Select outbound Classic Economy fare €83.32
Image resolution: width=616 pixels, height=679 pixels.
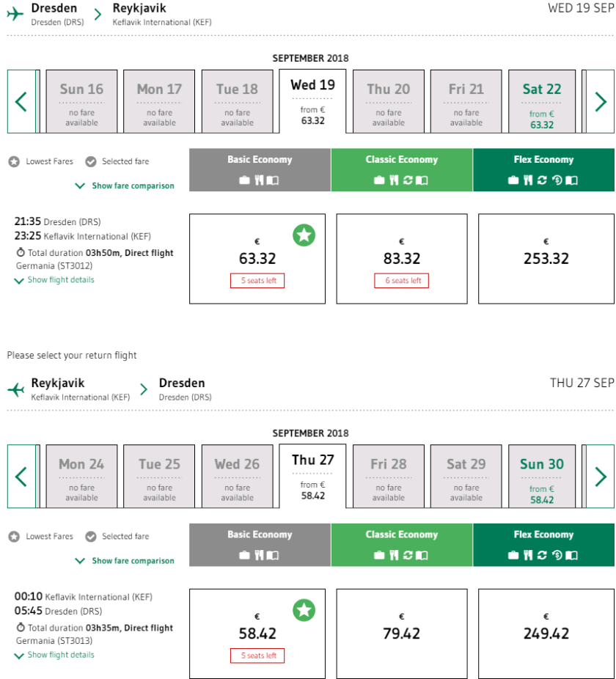[401, 259]
